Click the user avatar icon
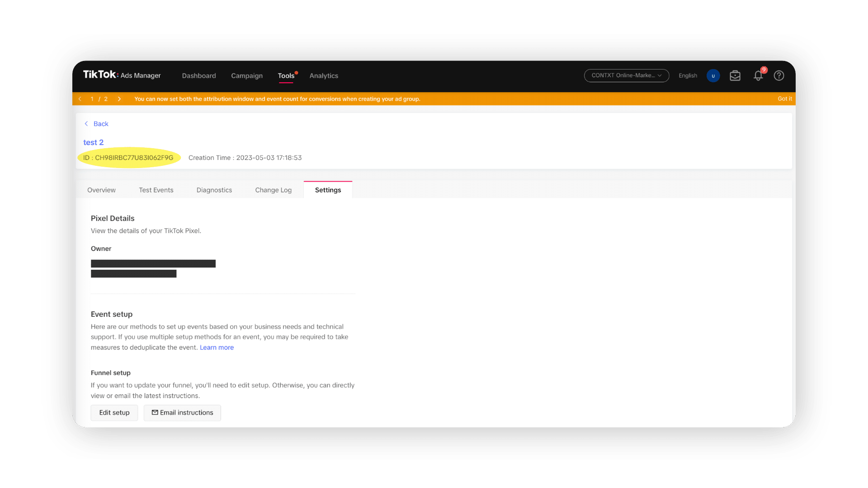 [x=713, y=75]
